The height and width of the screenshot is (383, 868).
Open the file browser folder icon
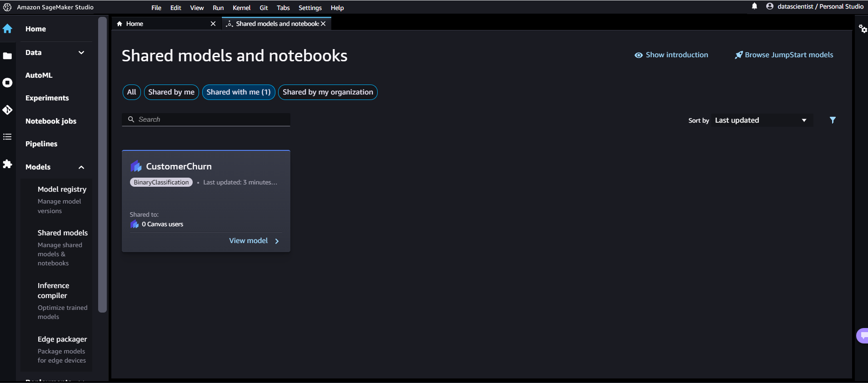tap(7, 56)
